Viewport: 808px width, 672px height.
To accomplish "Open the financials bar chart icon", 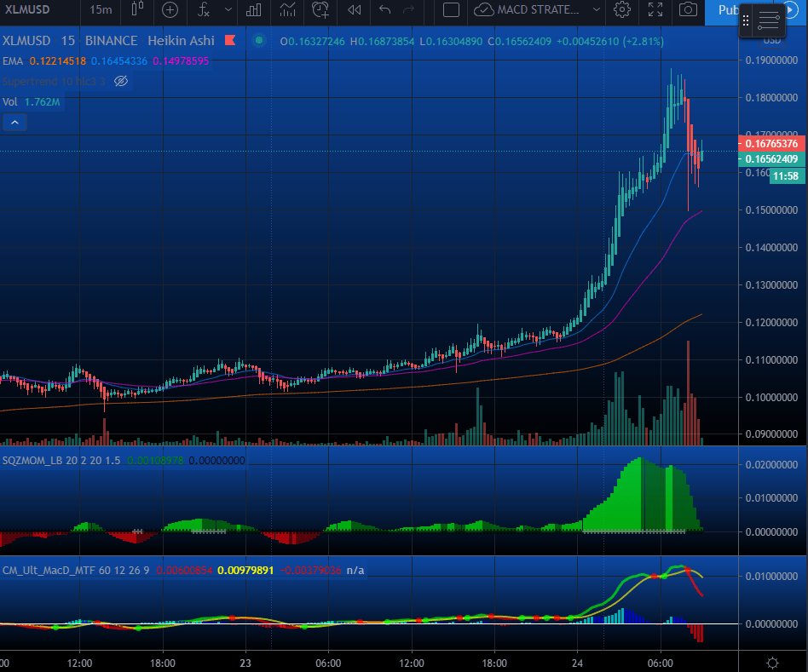I will point(253,9).
